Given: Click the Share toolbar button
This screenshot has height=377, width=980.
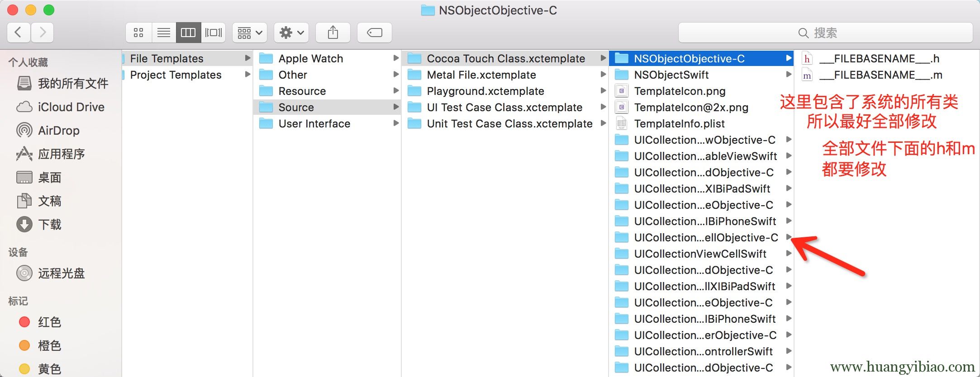Looking at the screenshot, I should tap(333, 33).
